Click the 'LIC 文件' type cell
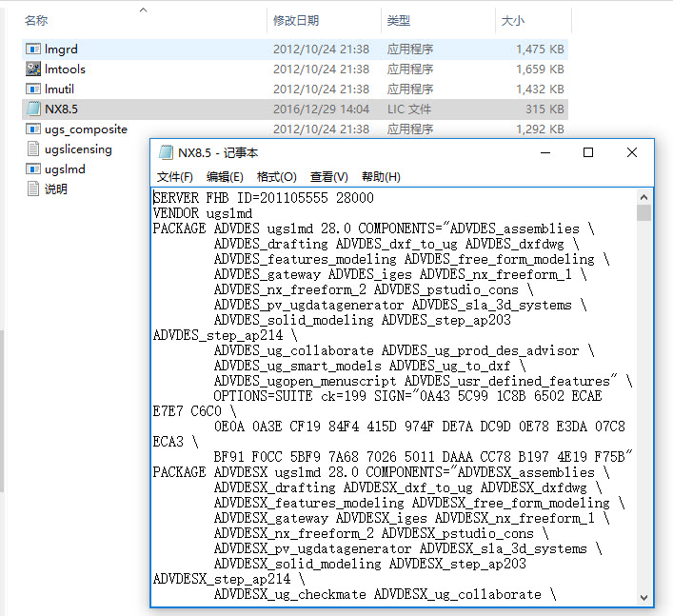The image size is (673, 616). coord(409,109)
